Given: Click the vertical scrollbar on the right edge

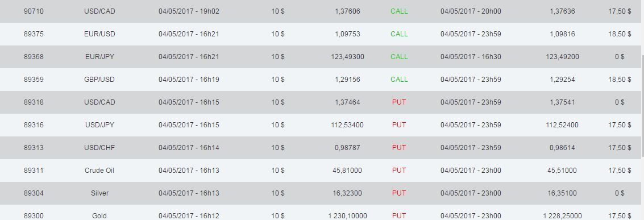Looking at the screenshot, I should pyautogui.click(x=642, y=106).
